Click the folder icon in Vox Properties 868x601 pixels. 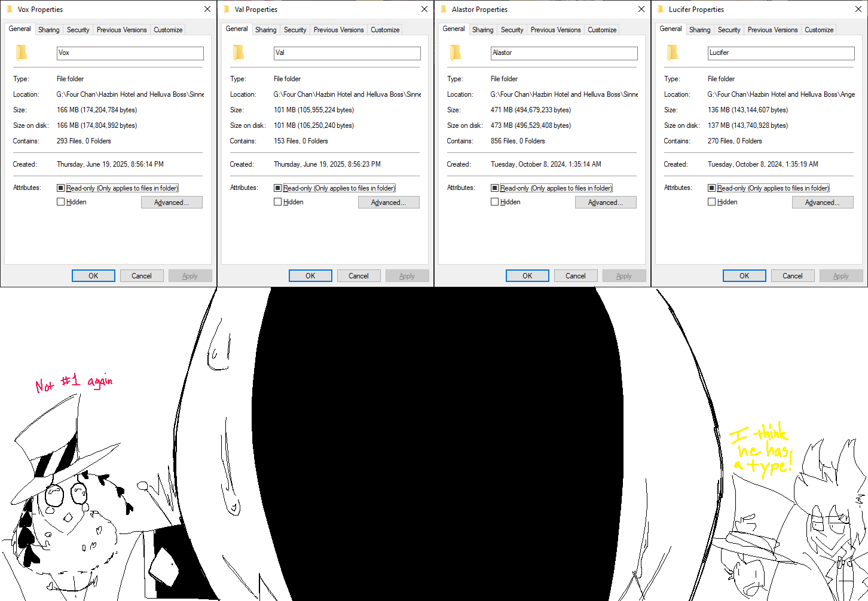[22, 53]
